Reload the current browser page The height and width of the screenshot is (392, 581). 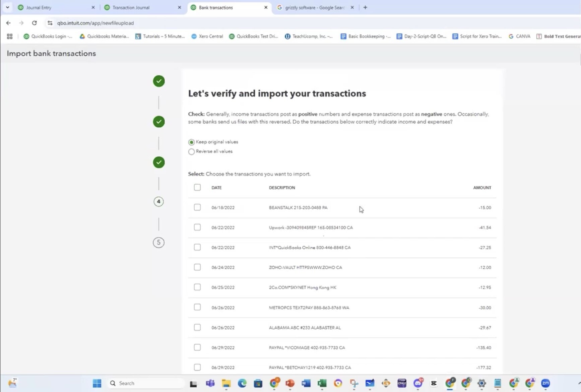34,23
